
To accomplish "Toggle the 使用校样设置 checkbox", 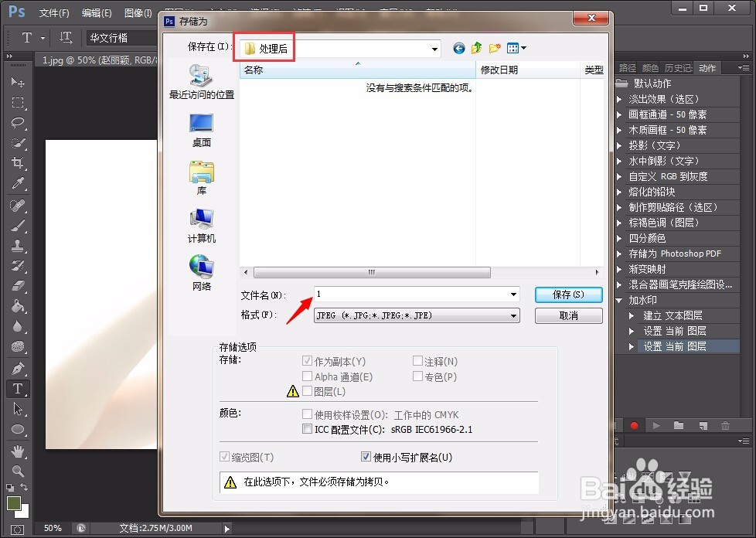I will 307,414.
